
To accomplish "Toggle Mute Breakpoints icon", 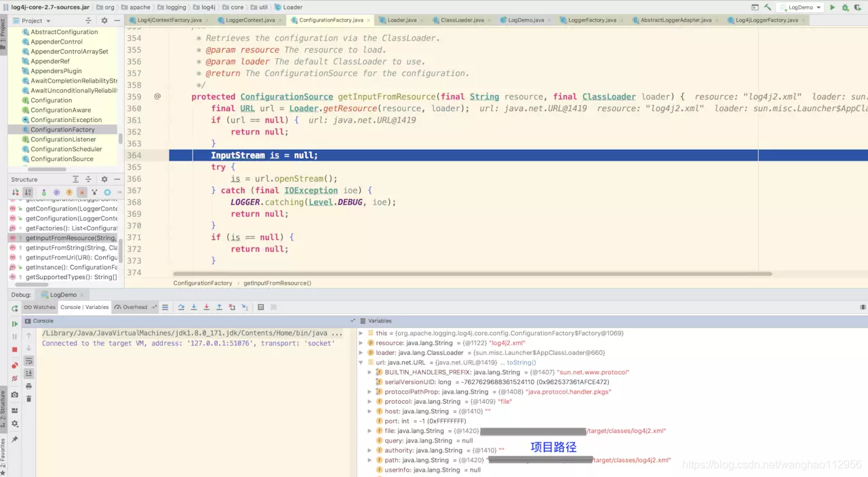I will coord(15,378).
